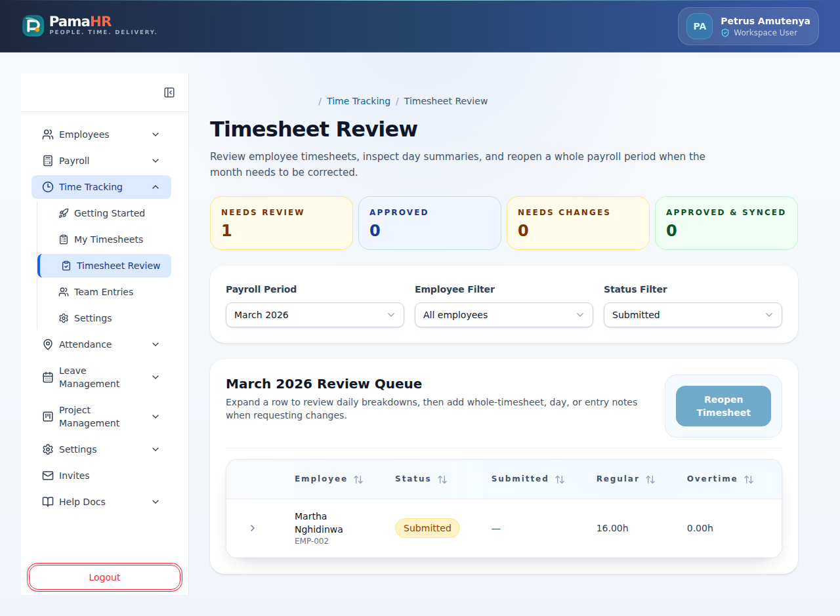Collapse the sidebar with the panel icon
Image resolution: width=840 pixels, height=616 pixels.
169,92
